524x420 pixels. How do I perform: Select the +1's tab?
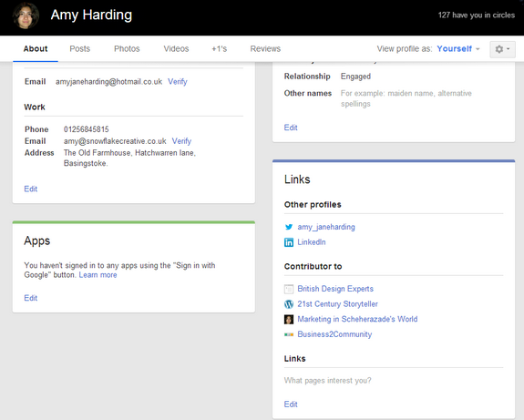tap(220, 49)
